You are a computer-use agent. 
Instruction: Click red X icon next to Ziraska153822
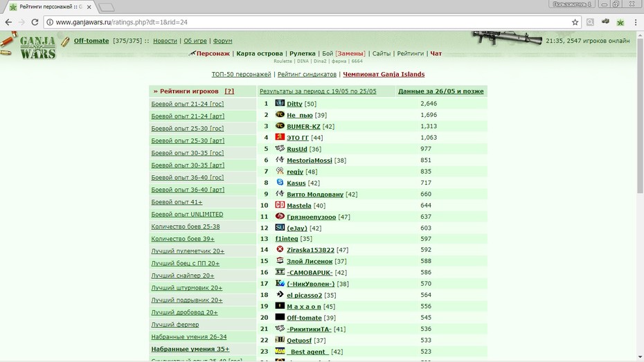pyautogui.click(x=280, y=249)
